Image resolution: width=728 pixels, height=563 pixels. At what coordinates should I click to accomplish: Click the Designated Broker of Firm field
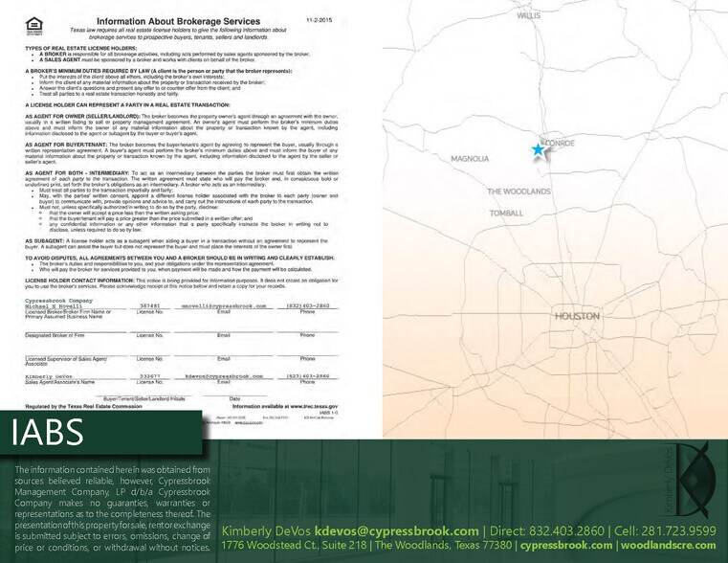click(x=58, y=335)
